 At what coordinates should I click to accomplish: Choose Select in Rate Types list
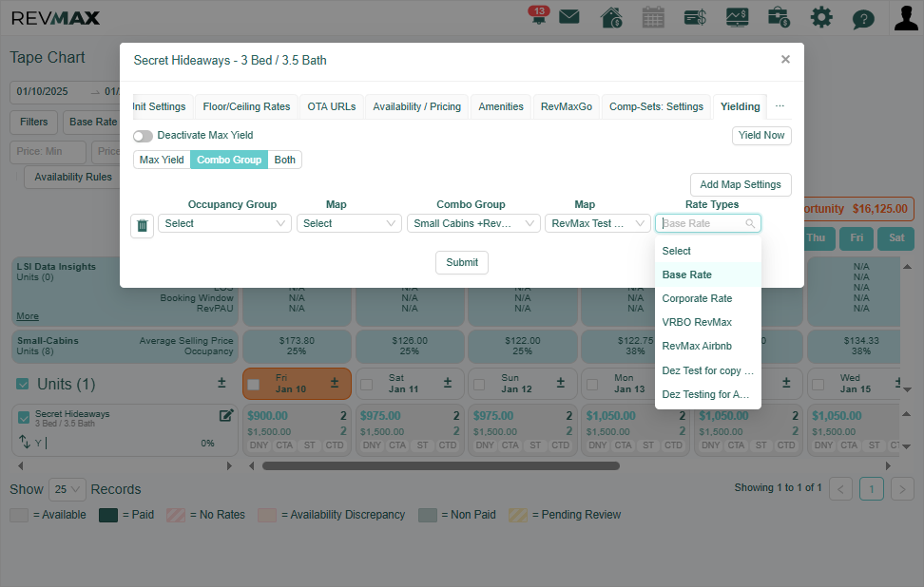click(x=707, y=251)
